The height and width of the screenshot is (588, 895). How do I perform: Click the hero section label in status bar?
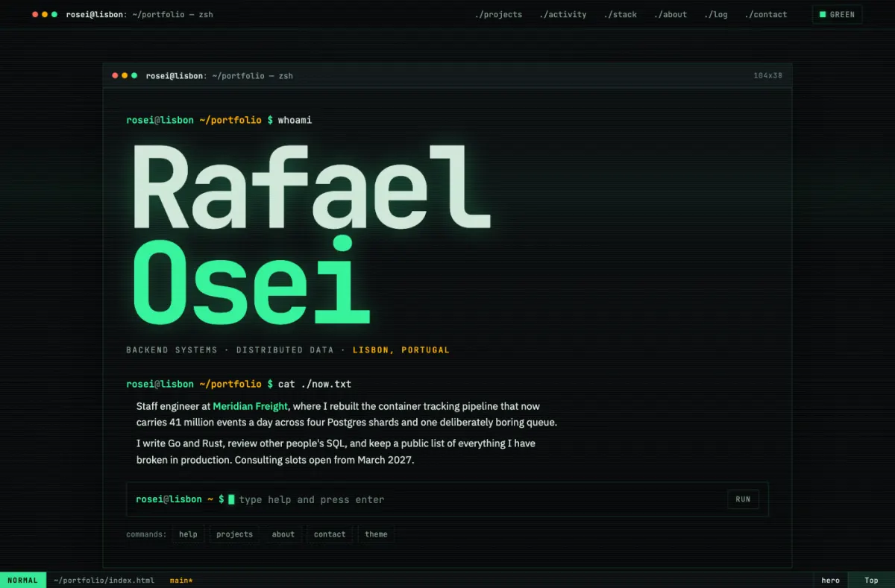click(830, 580)
